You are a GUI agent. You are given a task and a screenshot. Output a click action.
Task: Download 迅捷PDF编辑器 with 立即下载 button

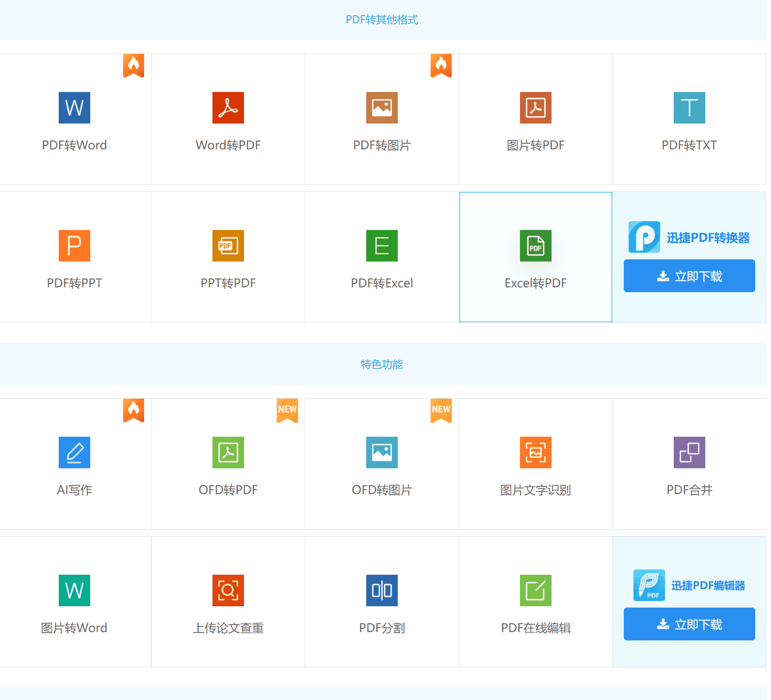(690, 624)
